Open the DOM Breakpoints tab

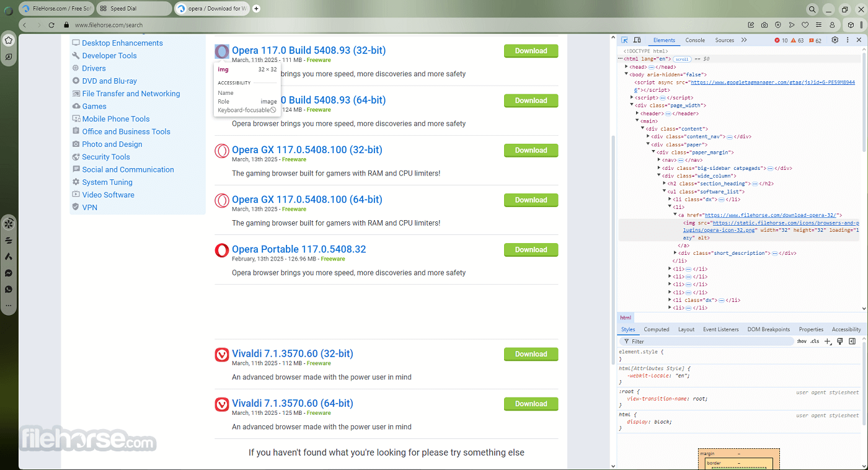[769, 329]
